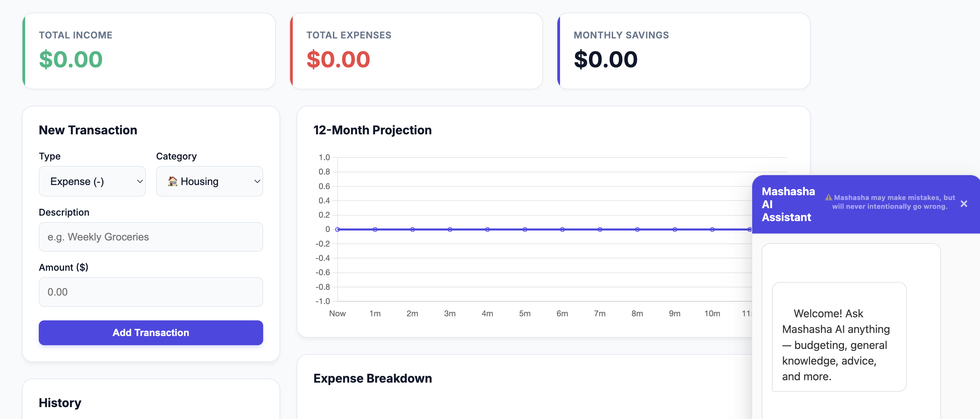Click the 12-Month Projection chart title
The height and width of the screenshot is (419, 980).
click(372, 130)
